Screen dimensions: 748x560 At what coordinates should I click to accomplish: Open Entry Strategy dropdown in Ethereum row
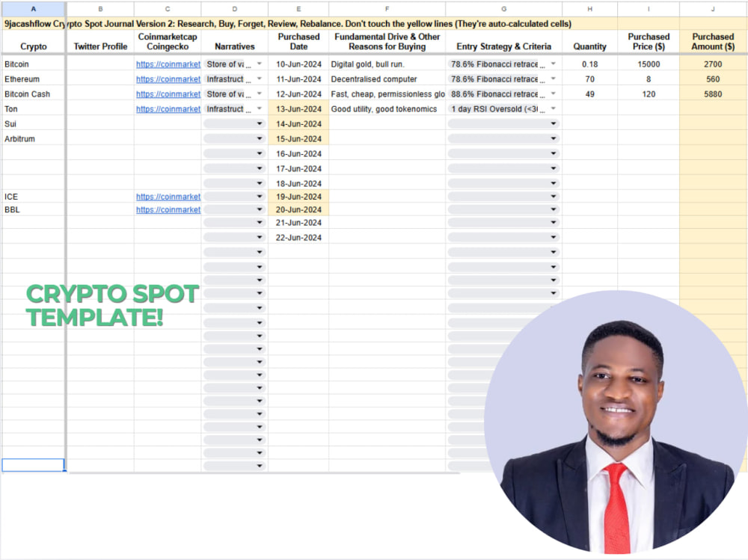click(x=554, y=79)
